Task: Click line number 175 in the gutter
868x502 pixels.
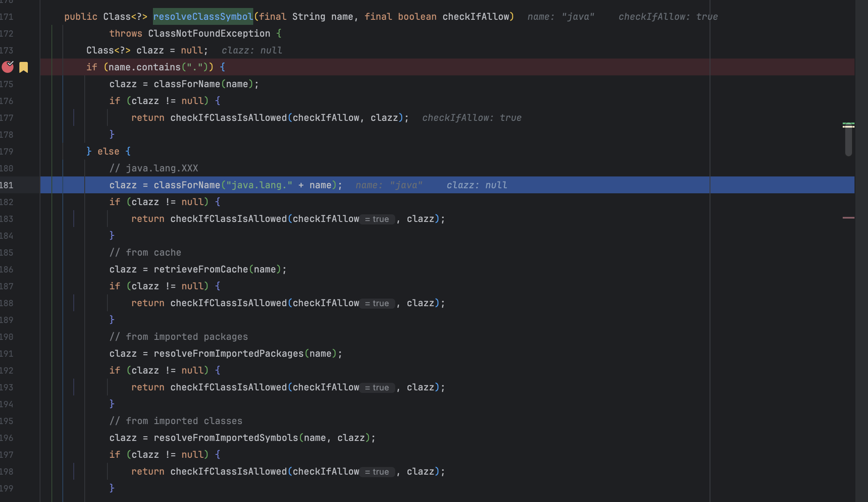Action: pos(7,84)
